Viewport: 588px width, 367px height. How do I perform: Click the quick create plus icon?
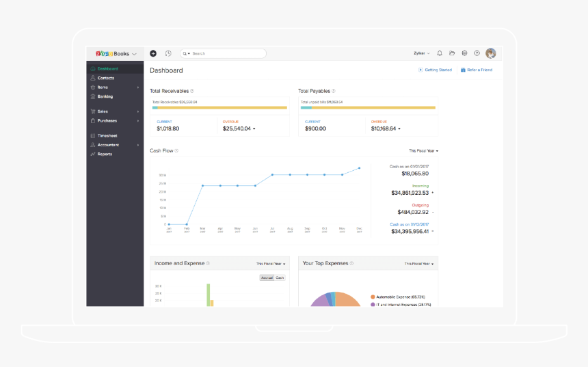tap(153, 53)
